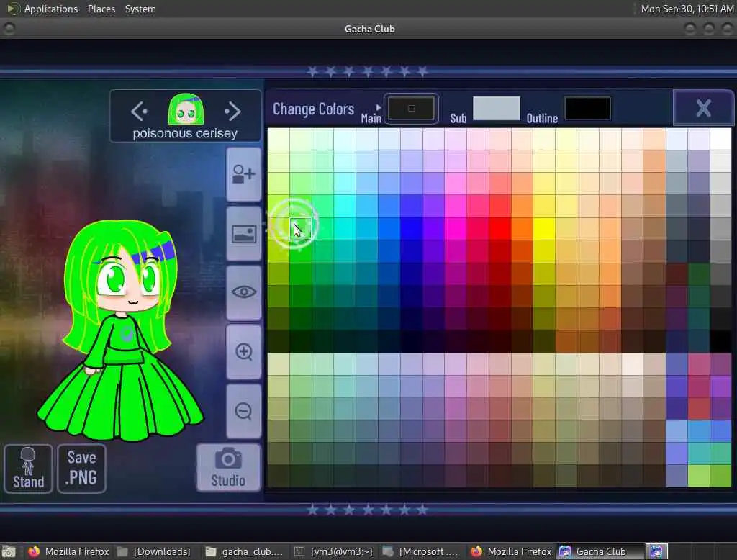
Task: Close the Change Colors panel
Action: (x=703, y=108)
